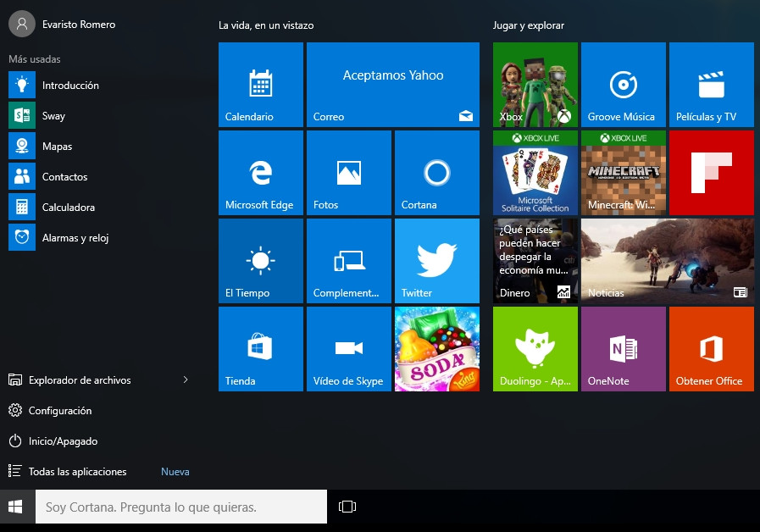The image size is (760, 532).
Task: Launch Groove Música tile
Action: (x=623, y=85)
